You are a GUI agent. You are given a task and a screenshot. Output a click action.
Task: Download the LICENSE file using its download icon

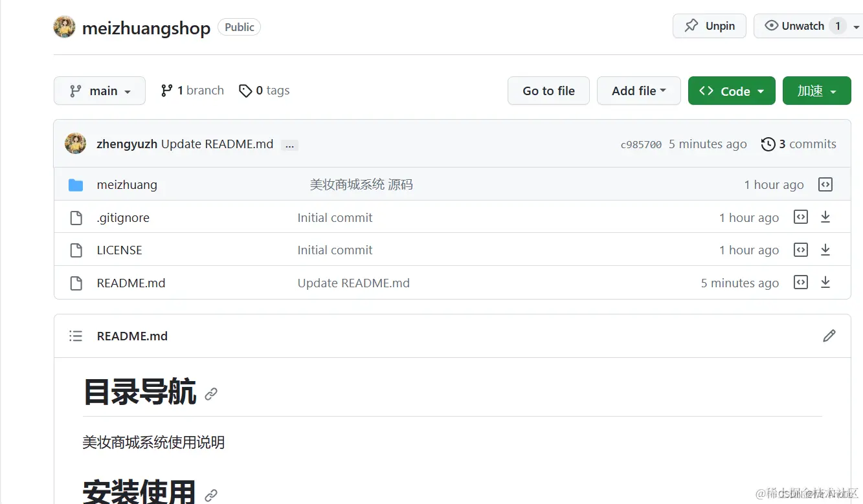825,250
